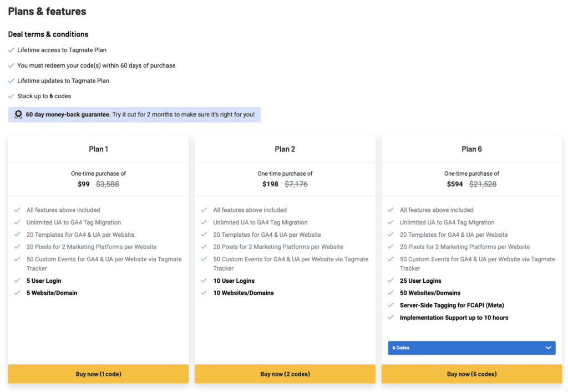The image size is (568, 392).
Task: Click the $99 price
Action: [x=84, y=184]
